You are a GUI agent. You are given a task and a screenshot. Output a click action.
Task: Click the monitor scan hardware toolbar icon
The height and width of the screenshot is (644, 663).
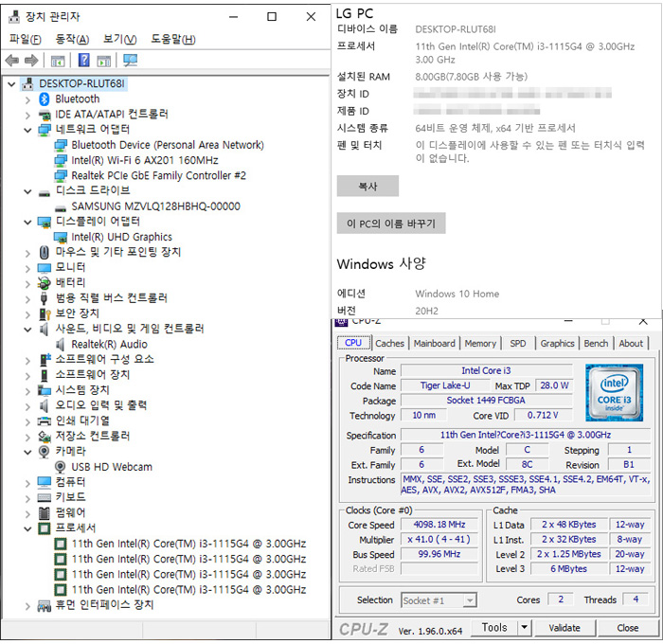pyautogui.click(x=130, y=60)
